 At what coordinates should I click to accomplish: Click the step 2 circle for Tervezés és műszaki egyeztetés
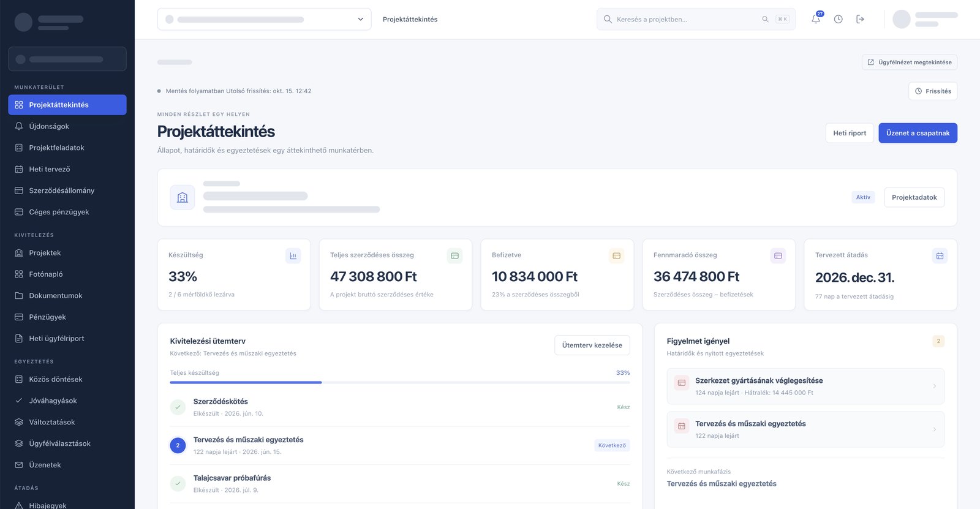178,445
